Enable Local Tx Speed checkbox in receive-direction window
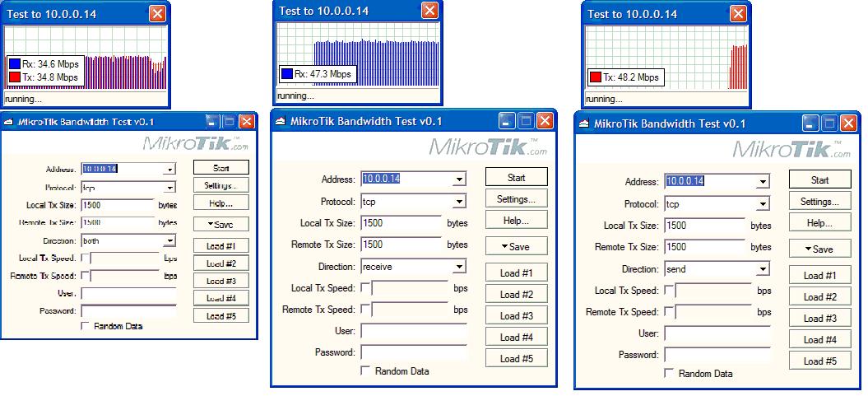This screenshot has height=396, width=868. (x=365, y=288)
